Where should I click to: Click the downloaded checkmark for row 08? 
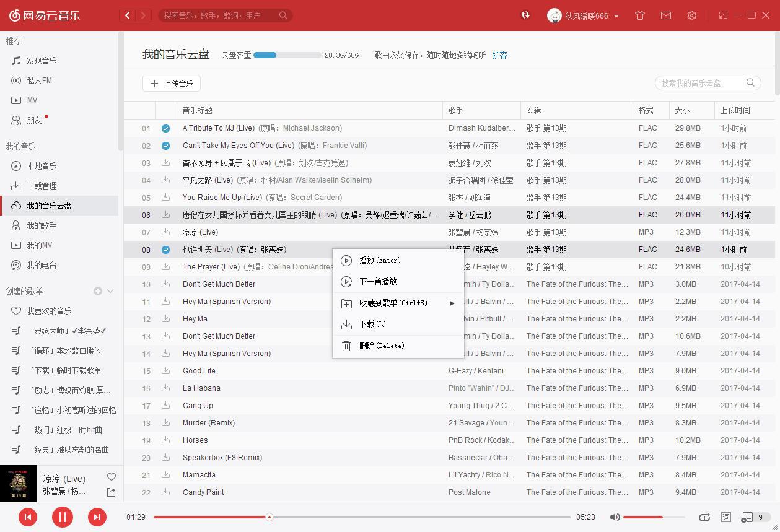165,250
